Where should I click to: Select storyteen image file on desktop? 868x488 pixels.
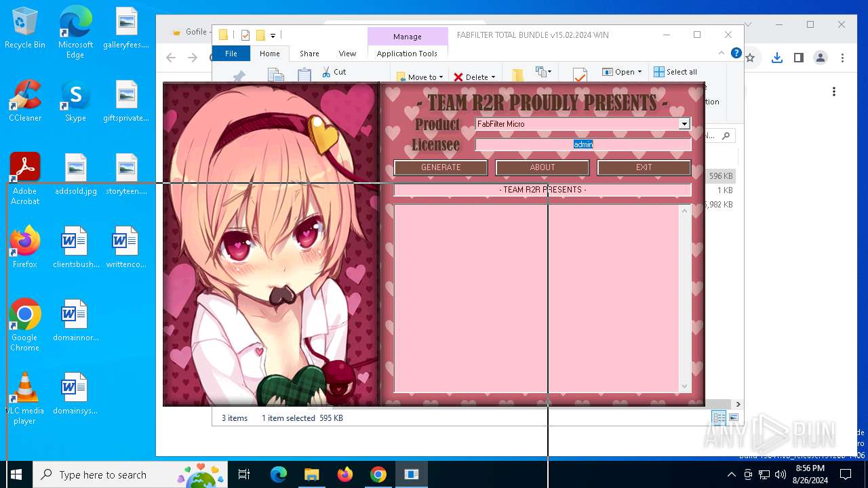(126, 174)
